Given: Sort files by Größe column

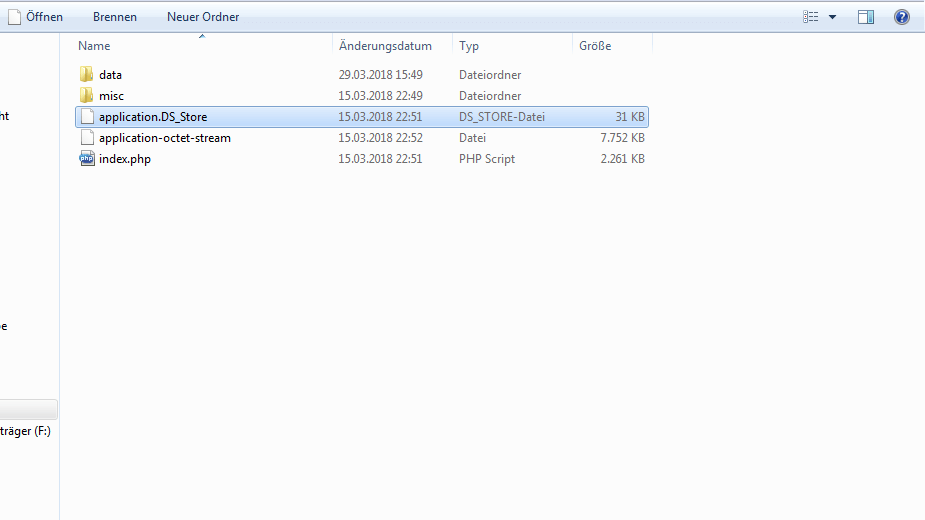Looking at the screenshot, I should click(594, 46).
